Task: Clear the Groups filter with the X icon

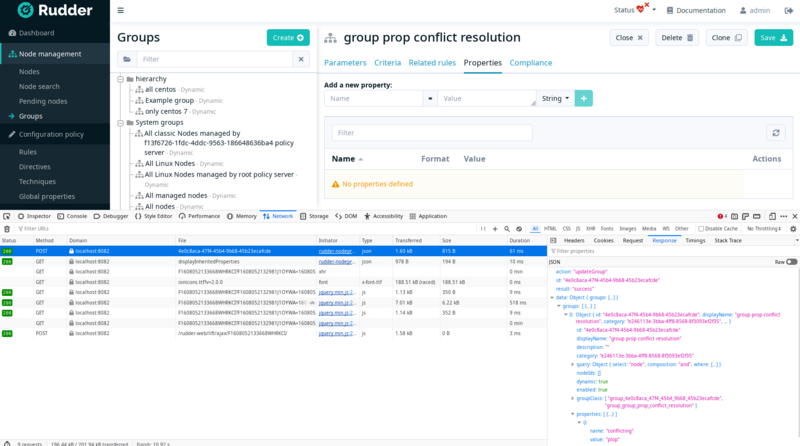Action: point(301,59)
